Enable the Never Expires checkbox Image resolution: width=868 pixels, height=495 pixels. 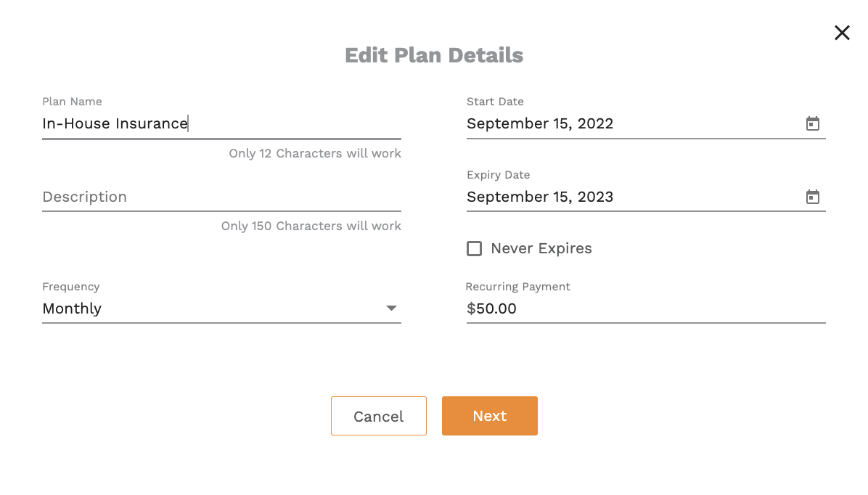click(x=475, y=249)
